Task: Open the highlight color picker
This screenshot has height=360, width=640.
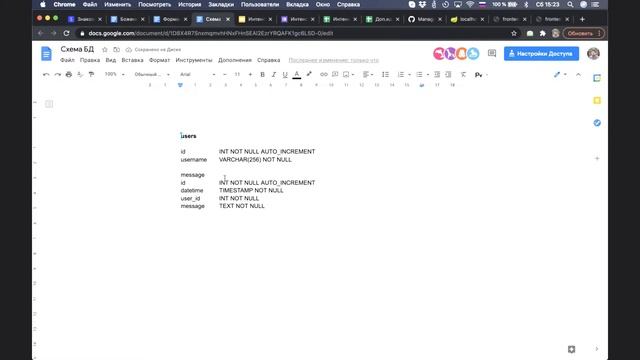Action: (309, 74)
